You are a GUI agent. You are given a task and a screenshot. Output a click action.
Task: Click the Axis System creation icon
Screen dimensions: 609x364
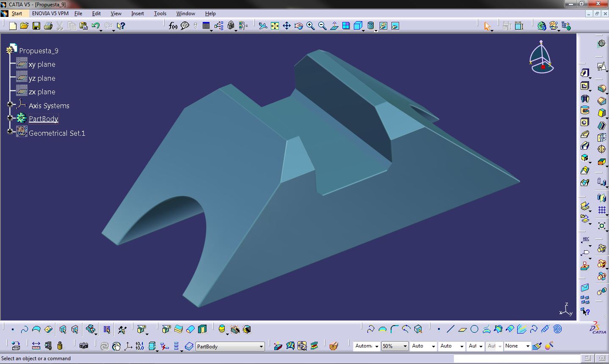tap(128, 346)
